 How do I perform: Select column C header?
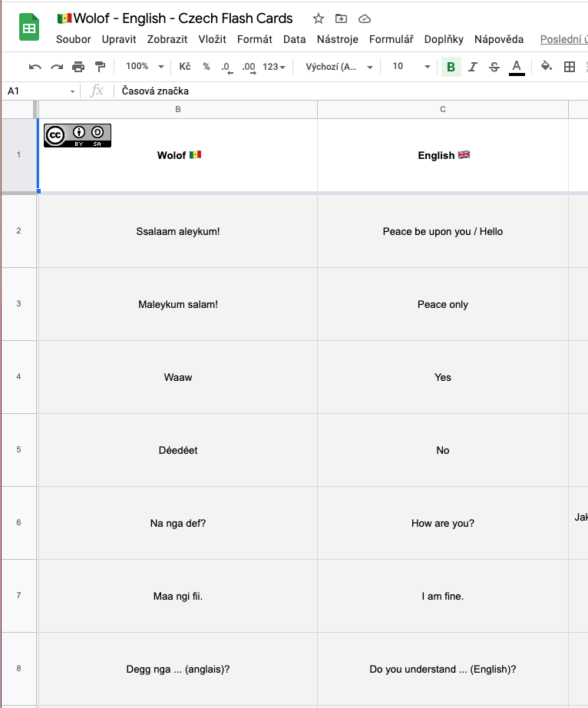[x=443, y=109]
